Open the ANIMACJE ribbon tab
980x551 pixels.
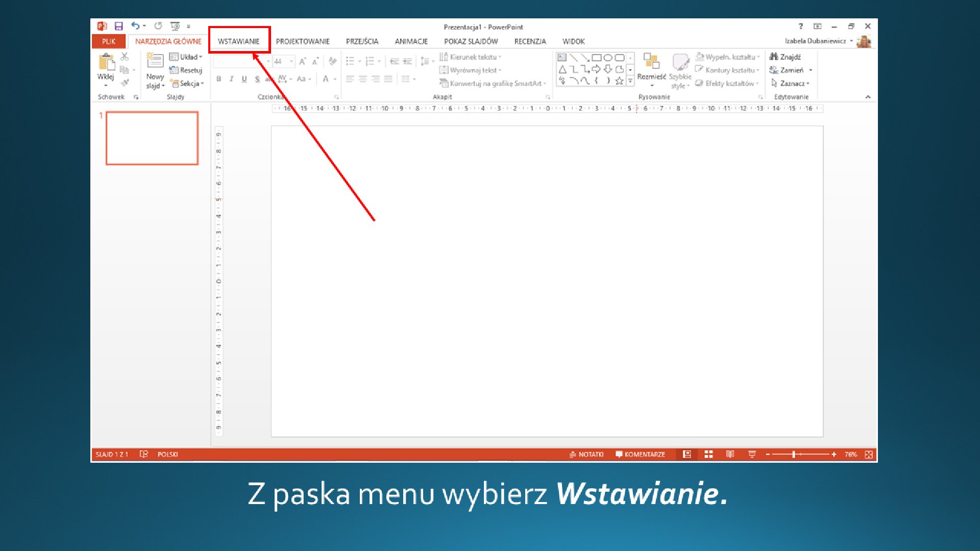click(x=411, y=41)
